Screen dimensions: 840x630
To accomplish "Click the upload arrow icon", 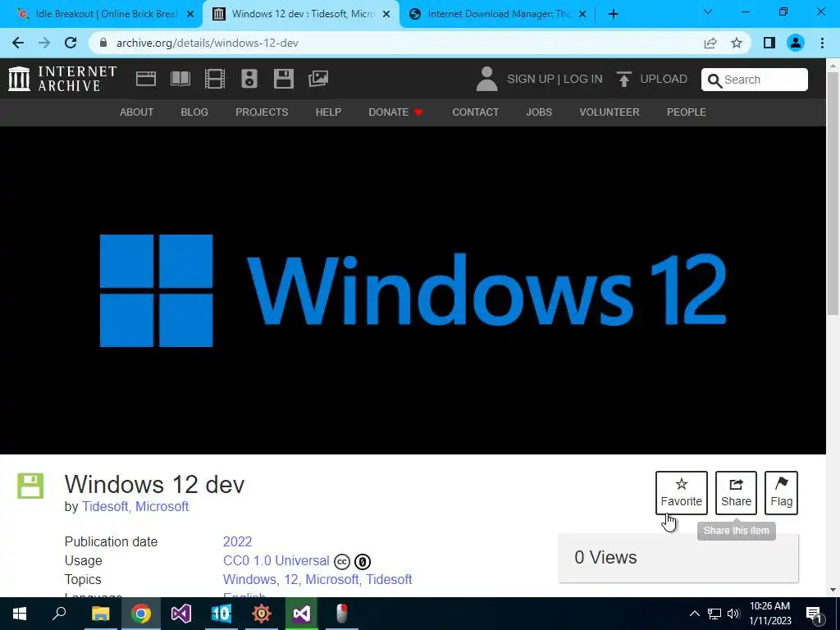I will 623,79.
